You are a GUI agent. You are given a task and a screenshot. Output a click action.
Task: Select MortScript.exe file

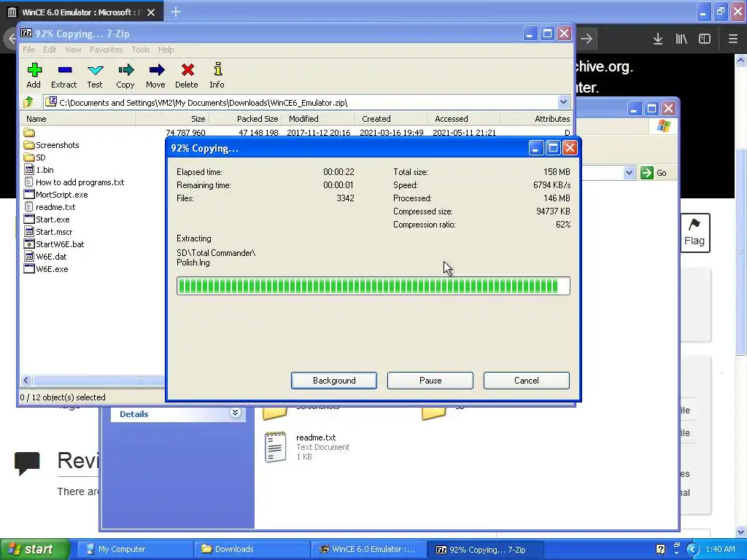point(55,194)
